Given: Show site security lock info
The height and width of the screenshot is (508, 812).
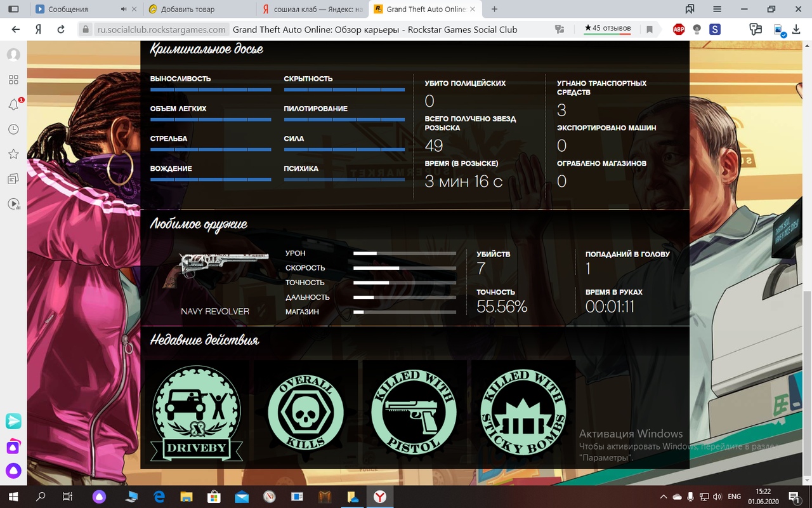Looking at the screenshot, I should click(x=86, y=29).
